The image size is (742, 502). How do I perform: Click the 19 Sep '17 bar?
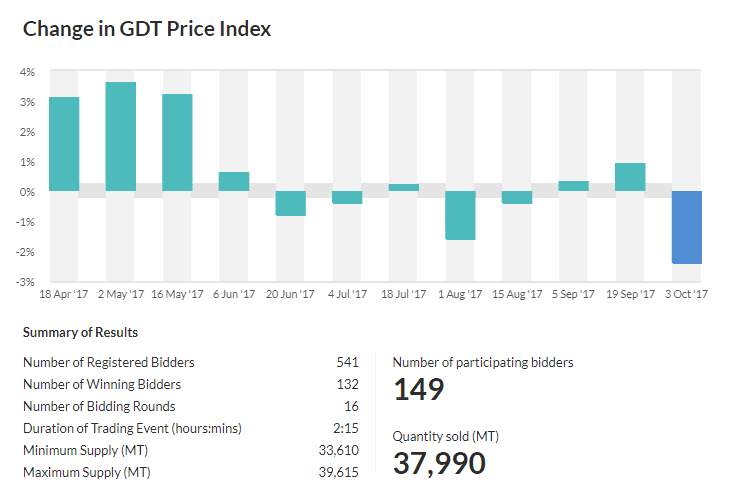click(630, 177)
